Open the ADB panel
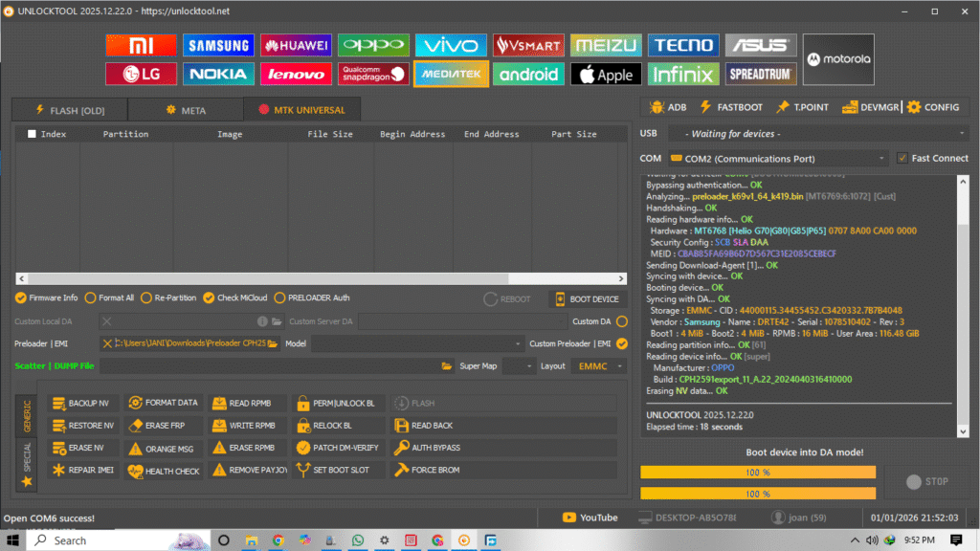 670,107
